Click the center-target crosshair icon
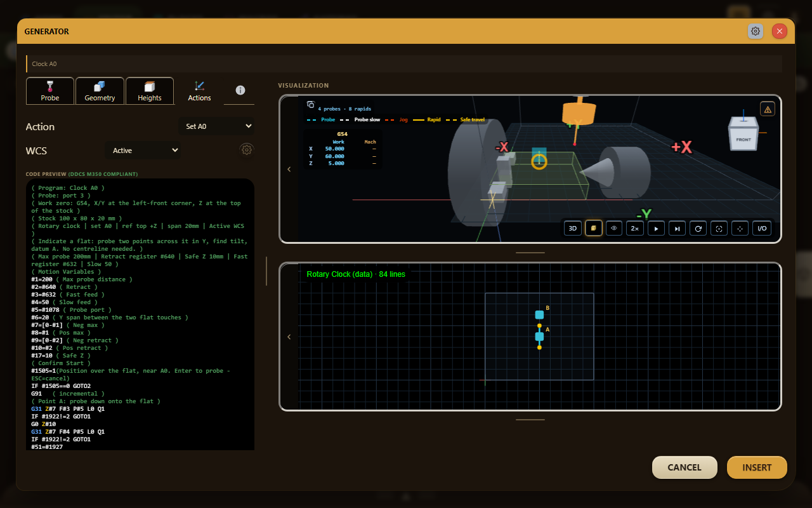This screenshot has width=812, height=508. point(740,228)
